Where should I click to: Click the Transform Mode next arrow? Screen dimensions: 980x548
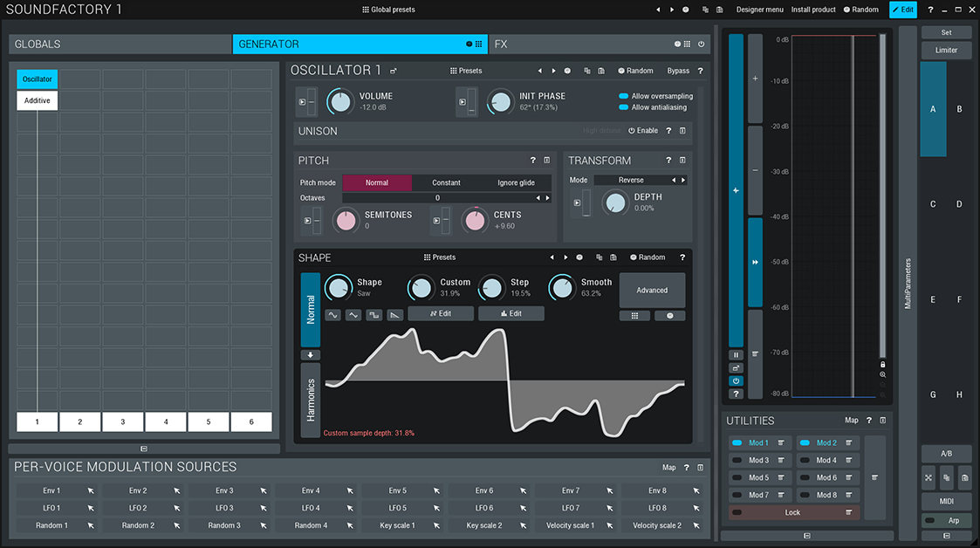[x=683, y=180]
